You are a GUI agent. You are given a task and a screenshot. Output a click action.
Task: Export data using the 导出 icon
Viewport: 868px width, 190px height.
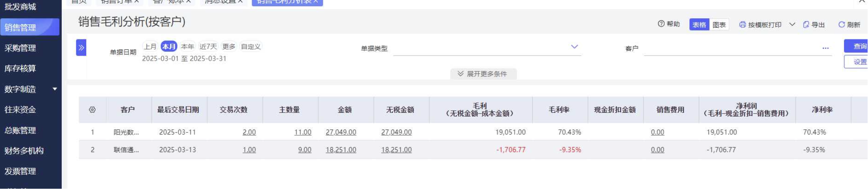point(806,24)
